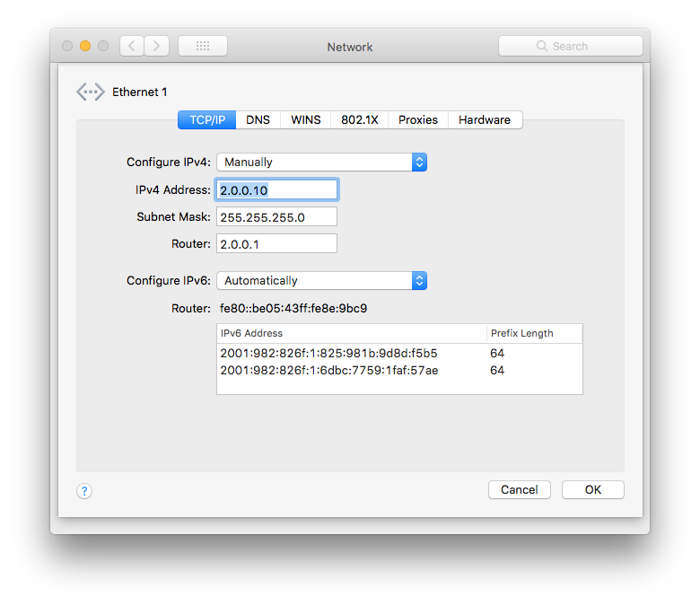
Task: Open help with the question mark button
Action: tap(84, 491)
